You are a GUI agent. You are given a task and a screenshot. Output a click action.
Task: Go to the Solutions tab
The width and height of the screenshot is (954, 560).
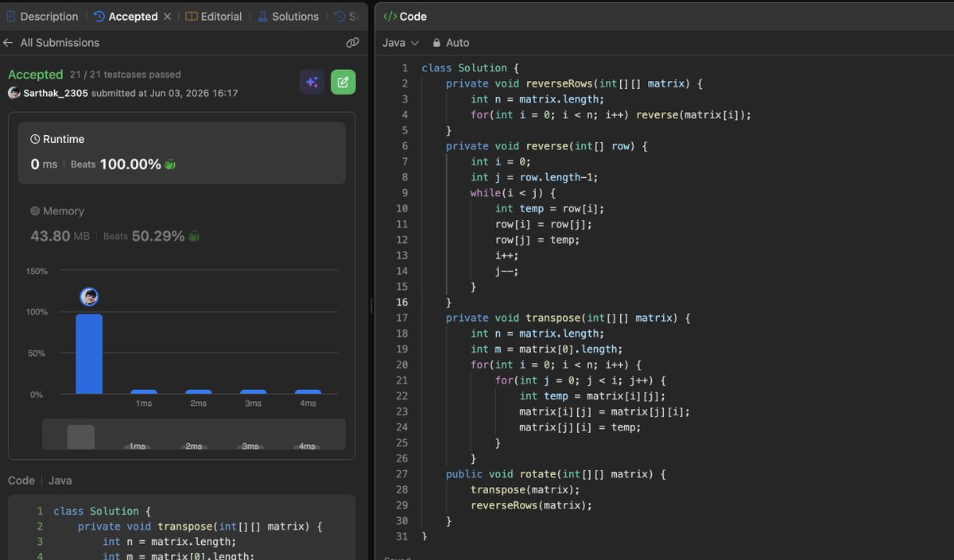[288, 17]
